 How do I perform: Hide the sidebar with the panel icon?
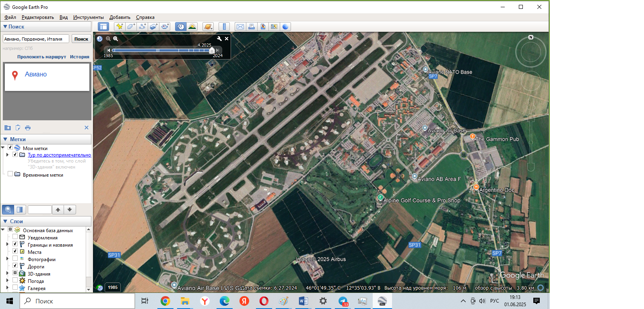pyautogui.click(x=103, y=27)
